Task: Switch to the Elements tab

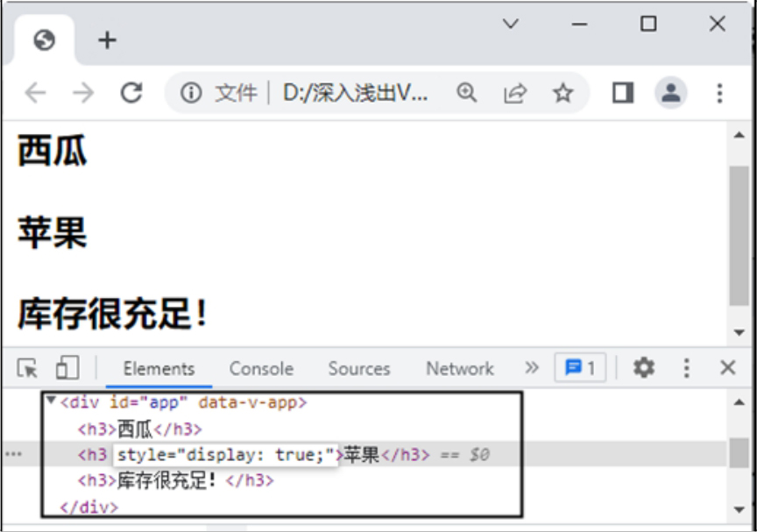Action: 159,369
